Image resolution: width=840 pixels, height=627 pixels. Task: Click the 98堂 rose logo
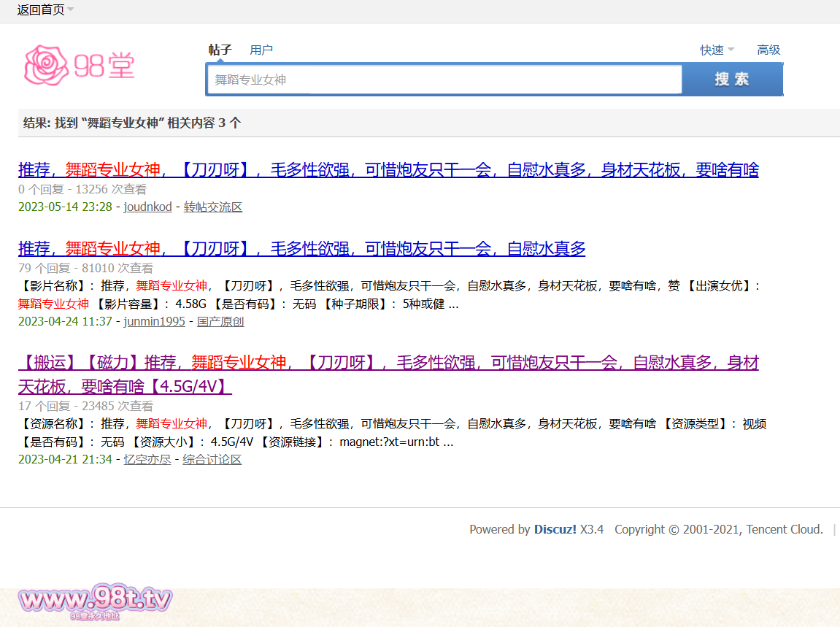click(79, 66)
